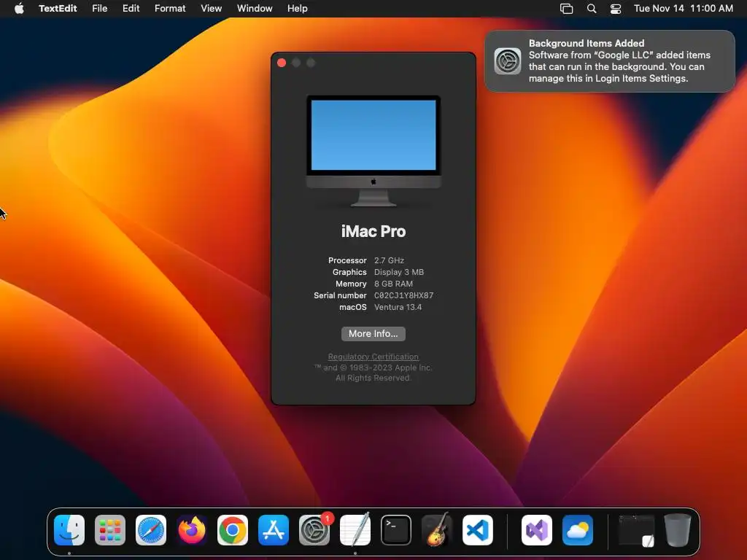747x560 pixels.
Task: Open Spotlight search in menu bar
Action: (591, 8)
